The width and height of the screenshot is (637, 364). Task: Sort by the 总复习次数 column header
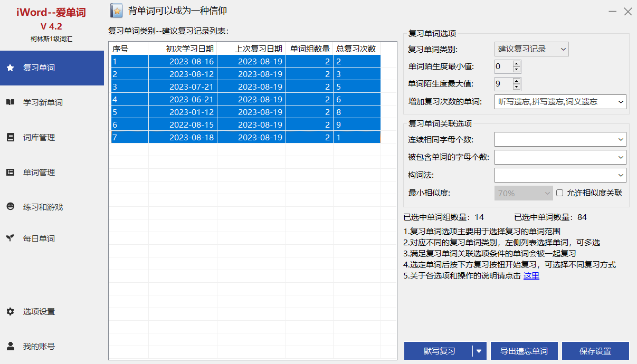coord(356,49)
